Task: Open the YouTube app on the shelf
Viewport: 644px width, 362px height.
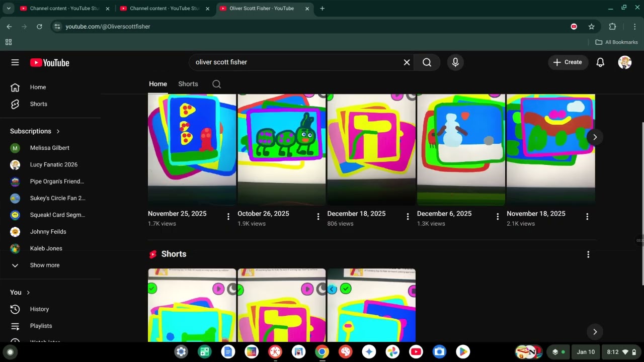Action: 416,352
